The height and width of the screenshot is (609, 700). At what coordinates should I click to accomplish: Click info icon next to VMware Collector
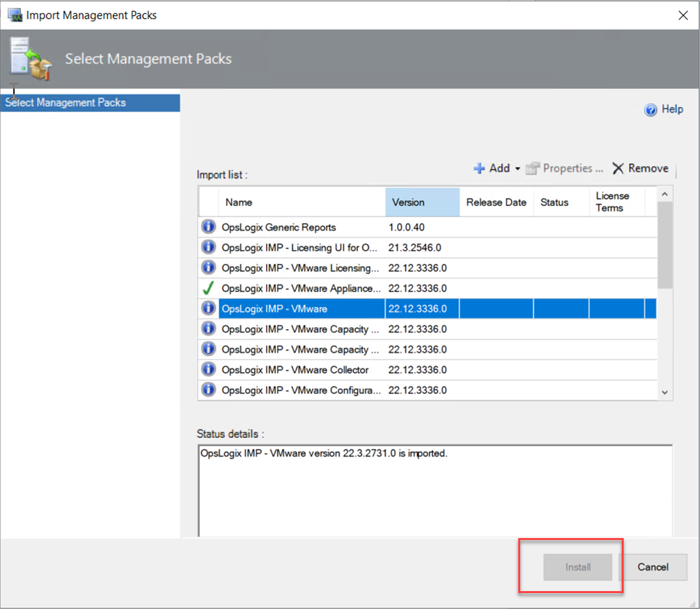click(208, 370)
